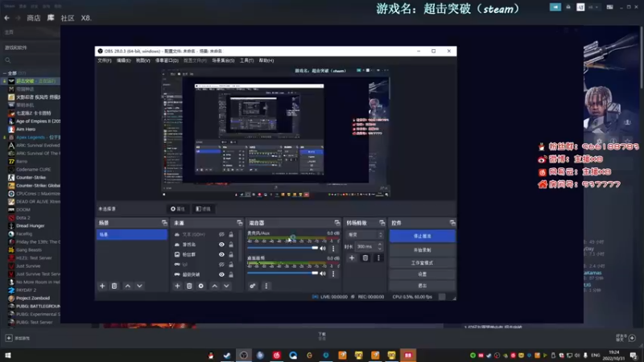Toggle lock on 粉丝群 source
The width and height of the screenshot is (644, 362).
point(231,254)
